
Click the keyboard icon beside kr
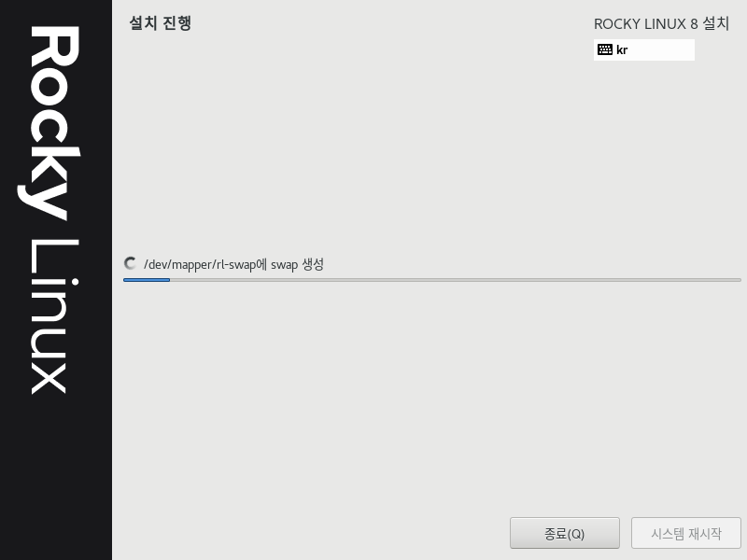[605, 49]
